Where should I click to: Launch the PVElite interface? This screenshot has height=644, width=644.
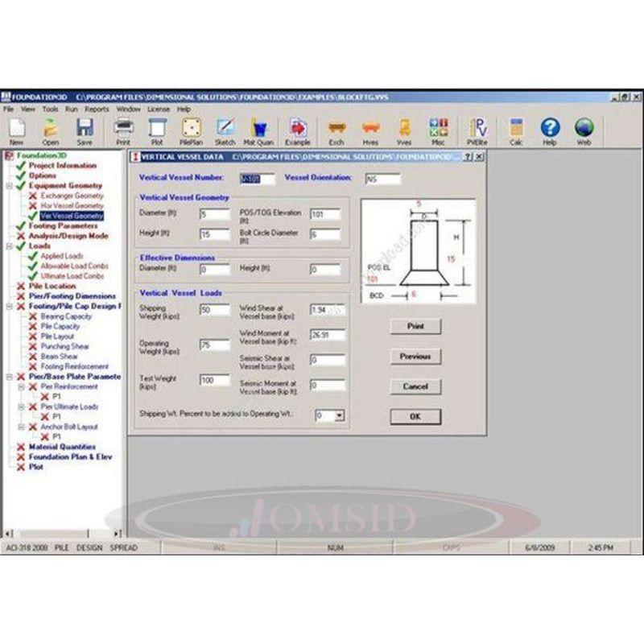477,129
